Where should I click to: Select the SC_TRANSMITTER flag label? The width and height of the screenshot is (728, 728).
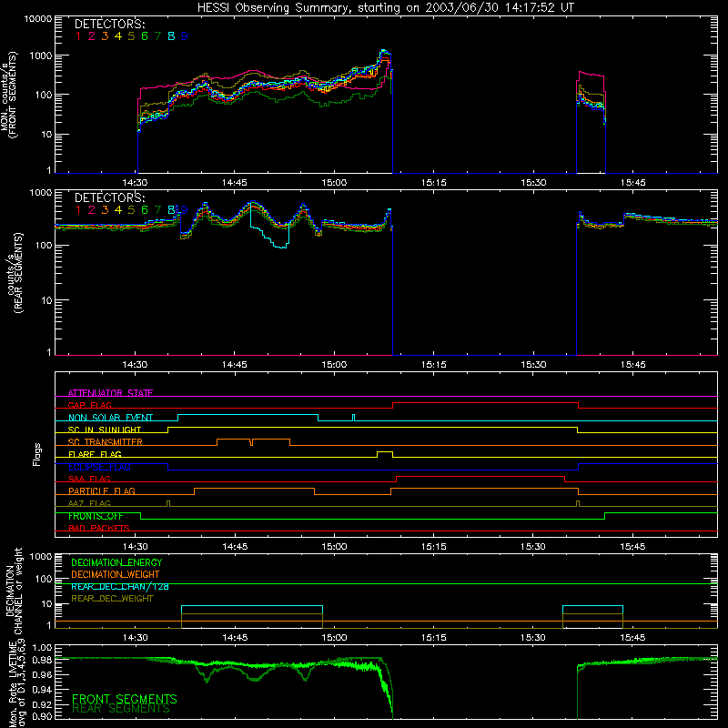[106, 442]
